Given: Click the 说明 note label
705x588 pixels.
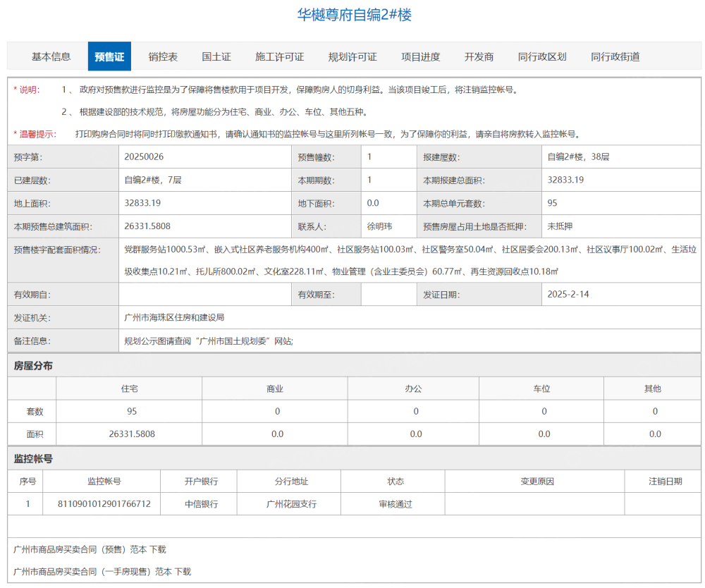Looking at the screenshot, I should [x=27, y=90].
